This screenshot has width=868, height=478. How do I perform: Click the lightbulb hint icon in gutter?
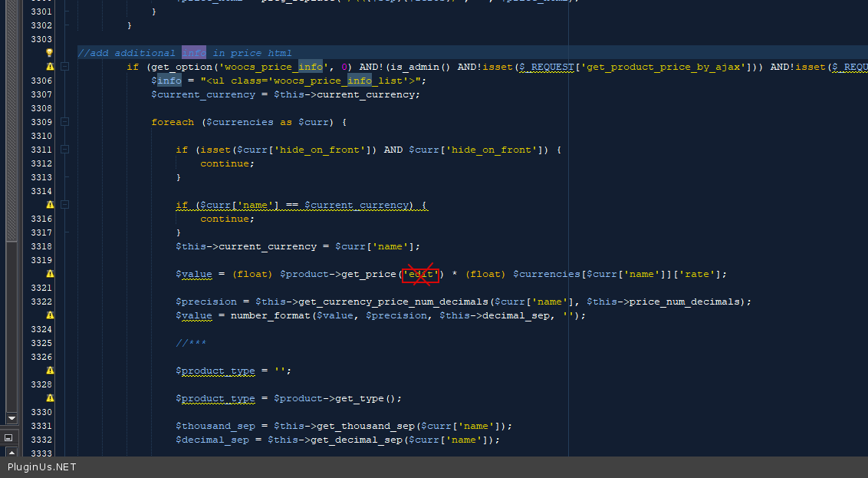click(49, 53)
